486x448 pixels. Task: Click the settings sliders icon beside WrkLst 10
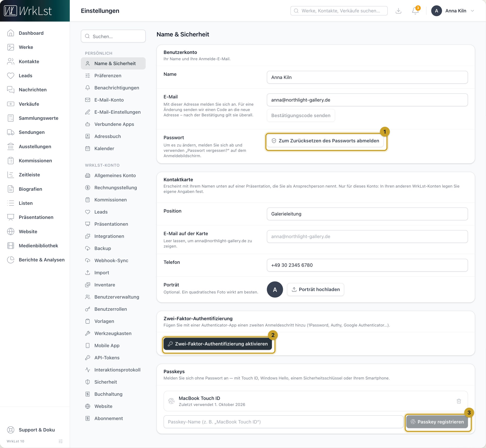[x=61, y=441]
